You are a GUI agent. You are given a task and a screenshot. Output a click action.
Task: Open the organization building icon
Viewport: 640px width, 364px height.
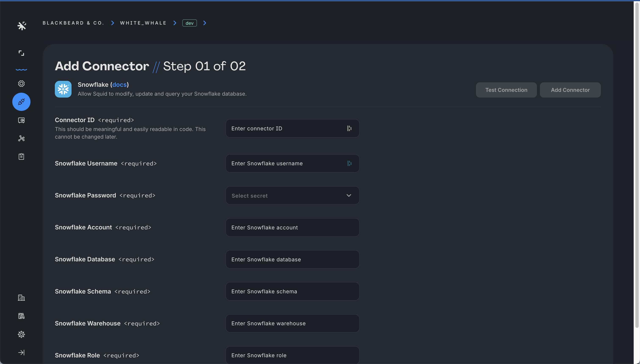21,298
